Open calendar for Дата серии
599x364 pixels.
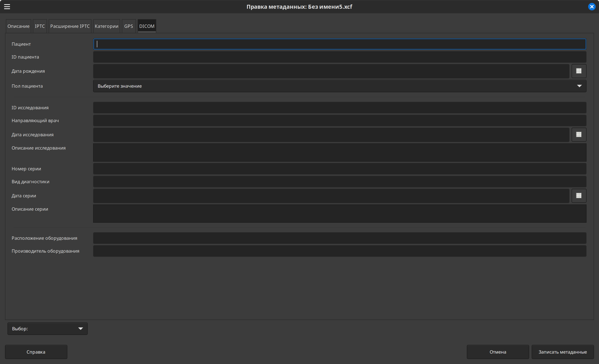(x=579, y=196)
